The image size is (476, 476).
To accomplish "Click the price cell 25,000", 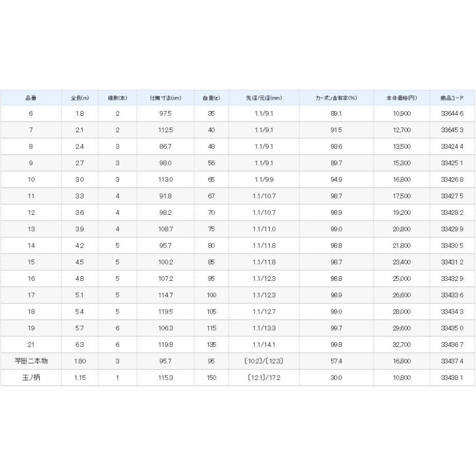I will coord(401,279).
